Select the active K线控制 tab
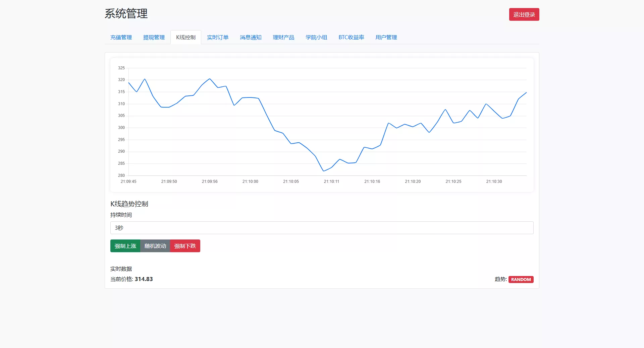The height and width of the screenshot is (348, 644). pos(186,38)
